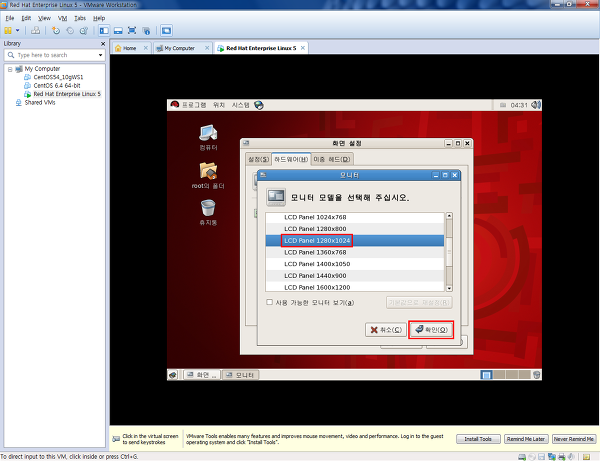Open the 컴퓨터 desktop icon
The height and width of the screenshot is (461, 600).
coord(208,137)
